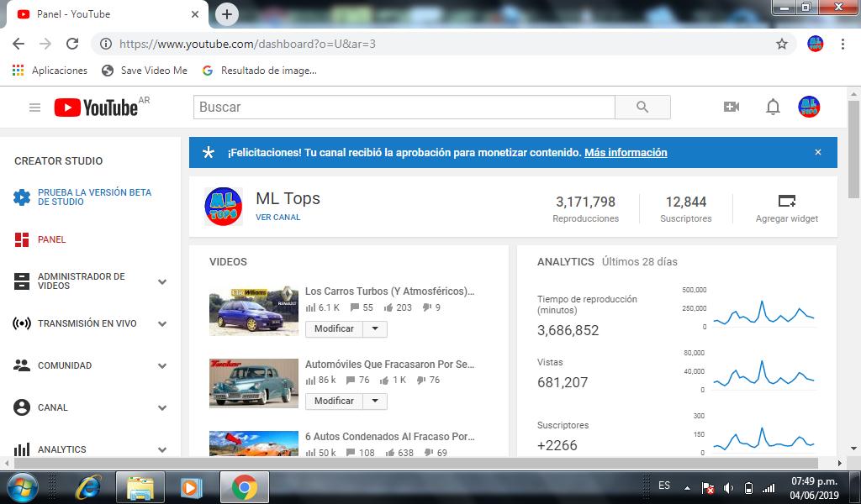
Task: Open Canal menu item
Action: (x=53, y=407)
